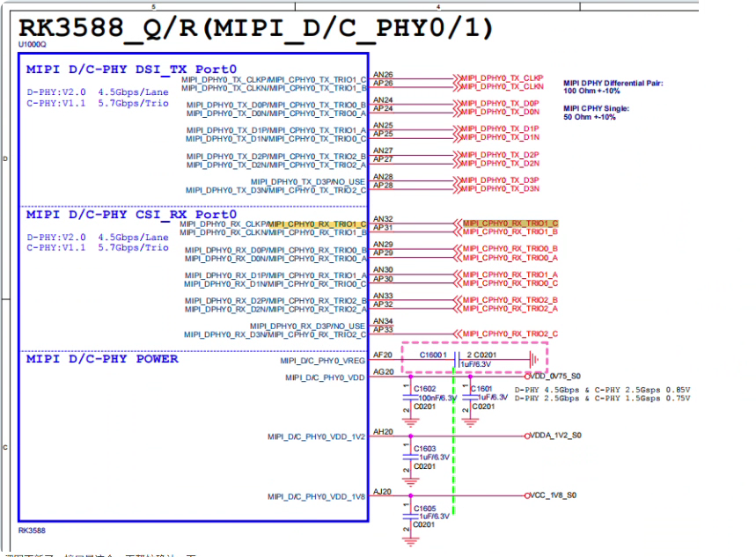Screen dimensions: 756x557
Task: Select capacitor C1601 1uF symbol
Action: tap(470, 398)
